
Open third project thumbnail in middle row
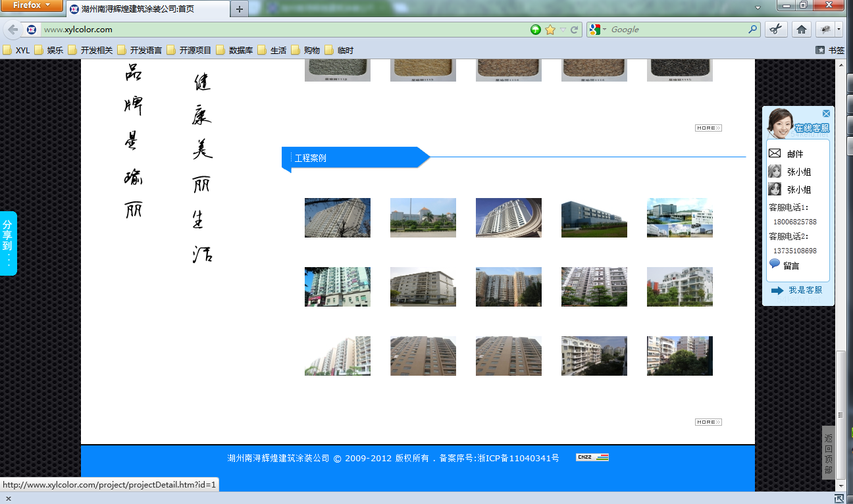tap(509, 287)
